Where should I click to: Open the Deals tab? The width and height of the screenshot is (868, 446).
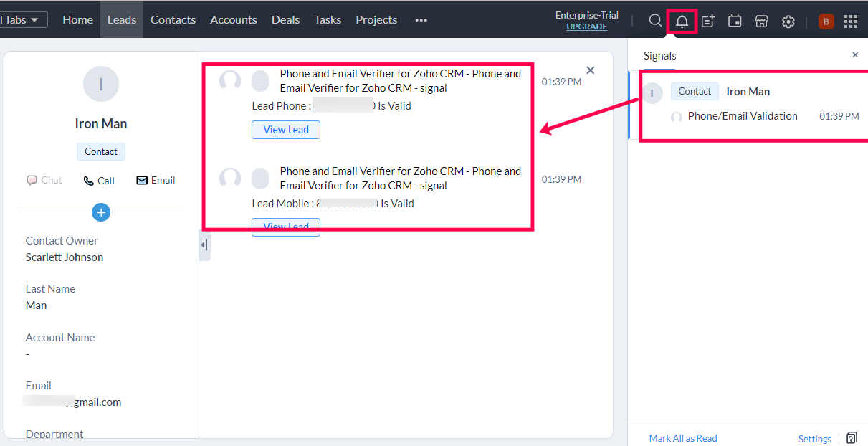pyautogui.click(x=286, y=19)
